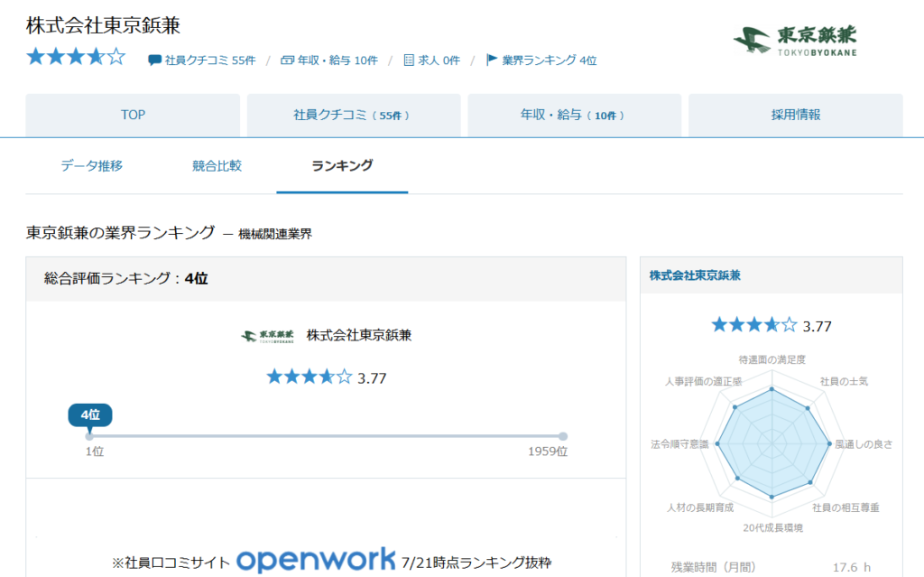Viewport: 924px width, 577px height.
Task: Click the 4位 marker on the ranking bar
Action: [x=90, y=415]
